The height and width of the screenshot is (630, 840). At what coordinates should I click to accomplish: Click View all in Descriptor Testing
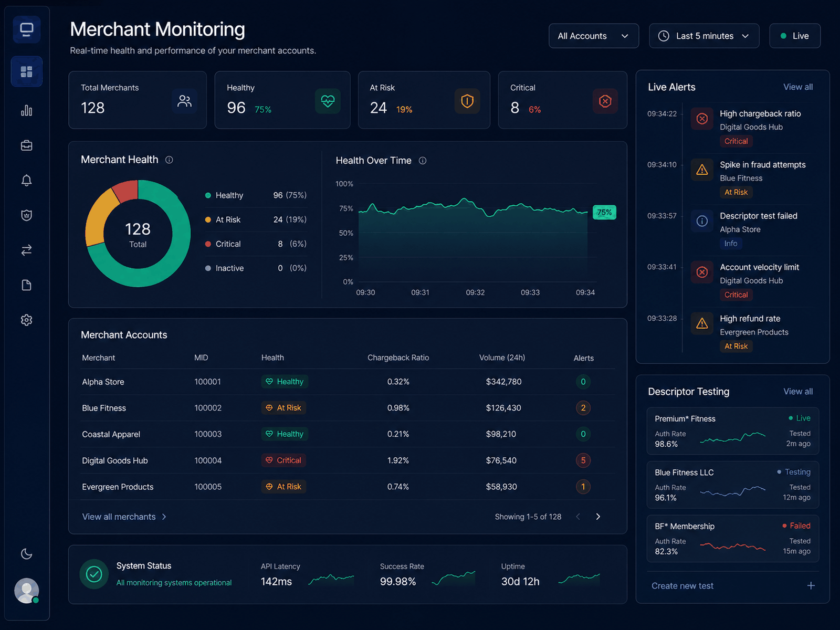click(798, 392)
